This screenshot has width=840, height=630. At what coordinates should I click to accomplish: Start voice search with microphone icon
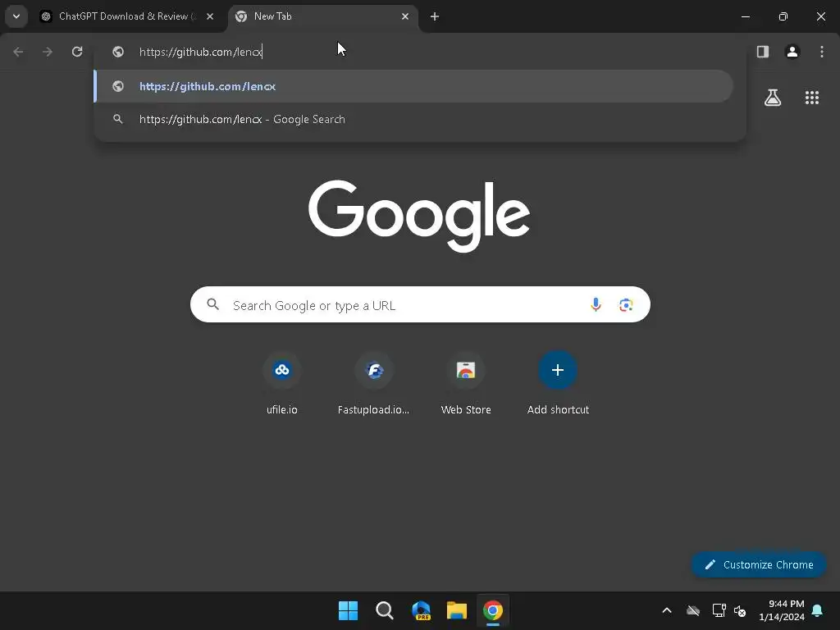point(596,305)
